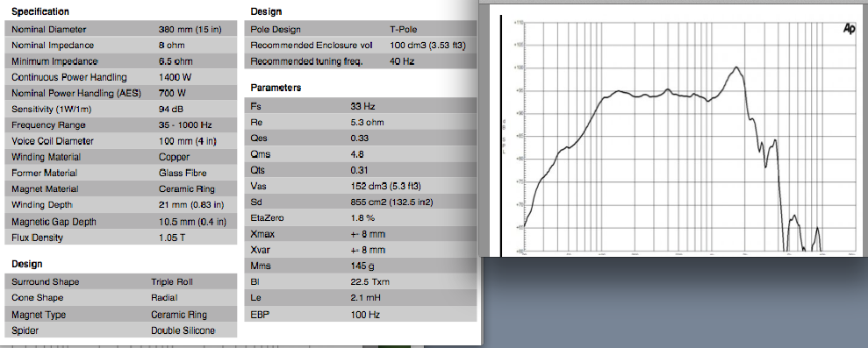
Task: Select the '152 dm3 (5.3 ft3)' Vas value
Action: [x=386, y=186]
